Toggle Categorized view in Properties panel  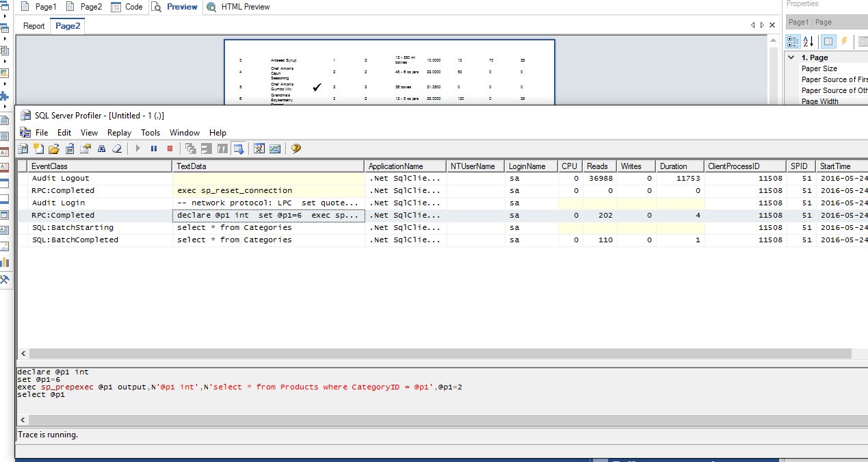pos(793,41)
